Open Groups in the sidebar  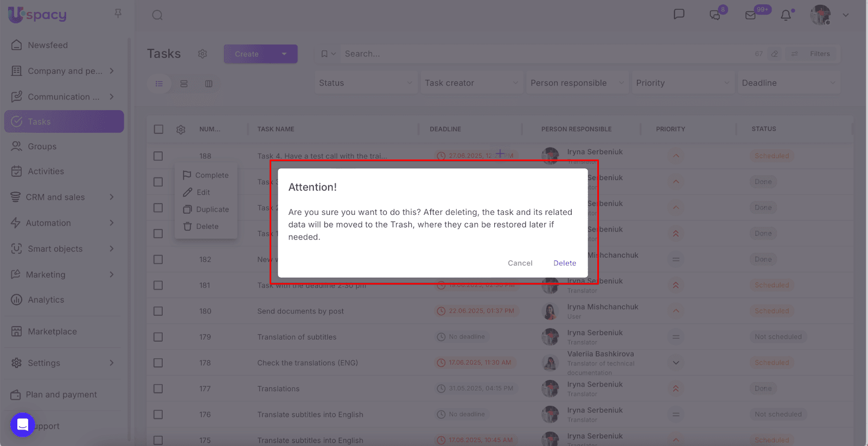click(x=64, y=146)
